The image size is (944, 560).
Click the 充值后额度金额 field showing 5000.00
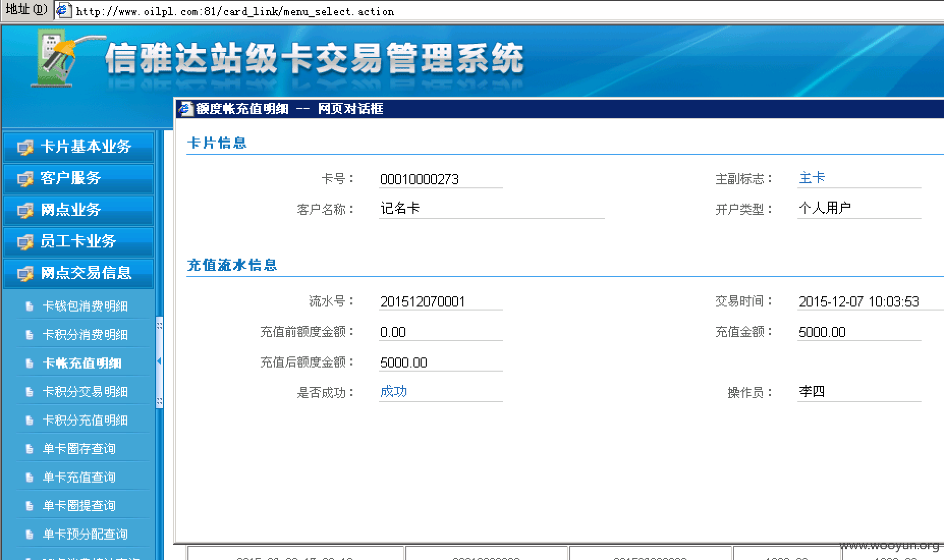coord(440,362)
